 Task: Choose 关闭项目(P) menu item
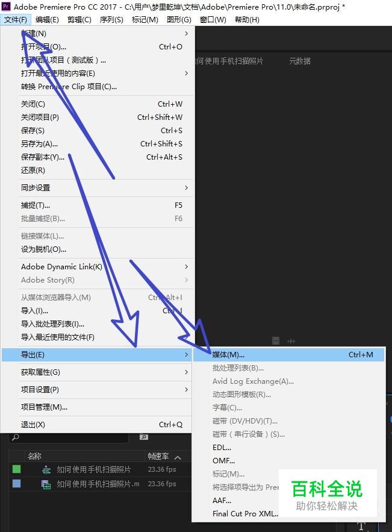click(x=98, y=117)
